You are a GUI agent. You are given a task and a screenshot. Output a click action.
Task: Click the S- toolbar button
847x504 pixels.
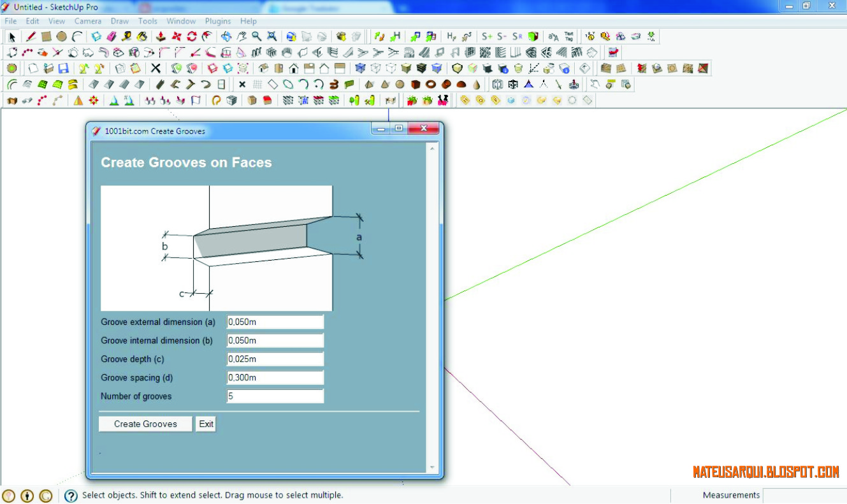pyautogui.click(x=502, y=36)
